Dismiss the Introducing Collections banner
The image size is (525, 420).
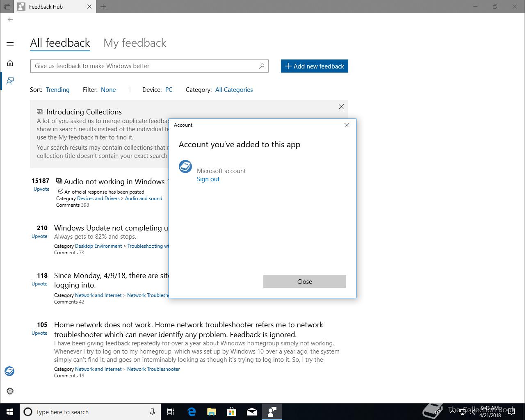coord(341,107)
